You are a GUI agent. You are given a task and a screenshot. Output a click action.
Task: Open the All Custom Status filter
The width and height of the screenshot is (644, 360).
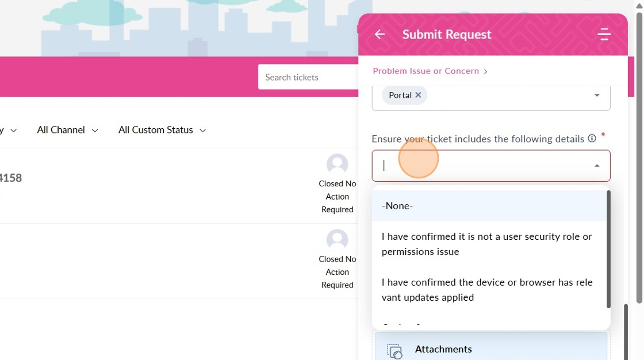tap(162, 131)
